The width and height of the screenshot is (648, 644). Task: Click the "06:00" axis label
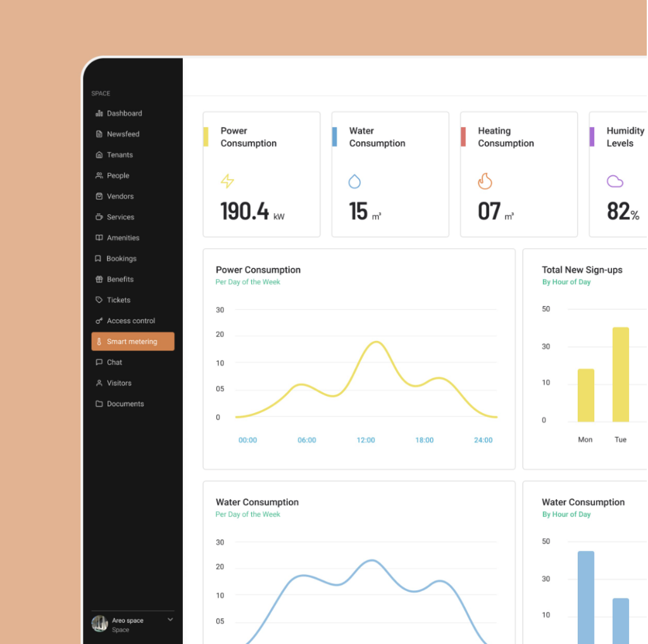point(307,440)
